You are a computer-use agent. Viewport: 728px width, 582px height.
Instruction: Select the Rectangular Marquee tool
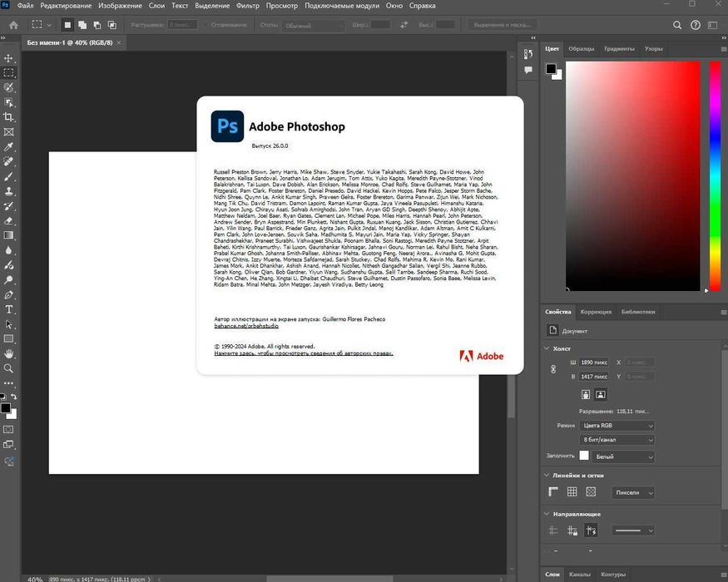pos(8,73)
